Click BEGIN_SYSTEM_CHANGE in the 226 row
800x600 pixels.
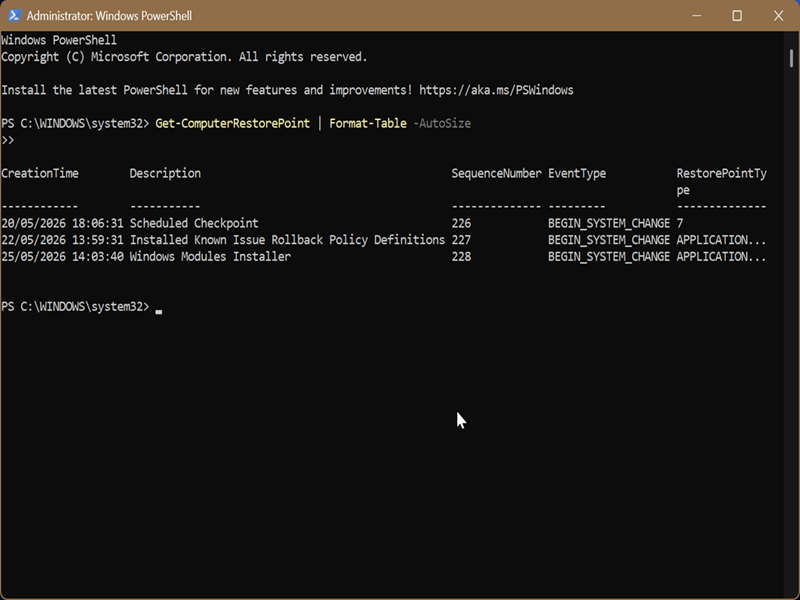coord(609,223)
